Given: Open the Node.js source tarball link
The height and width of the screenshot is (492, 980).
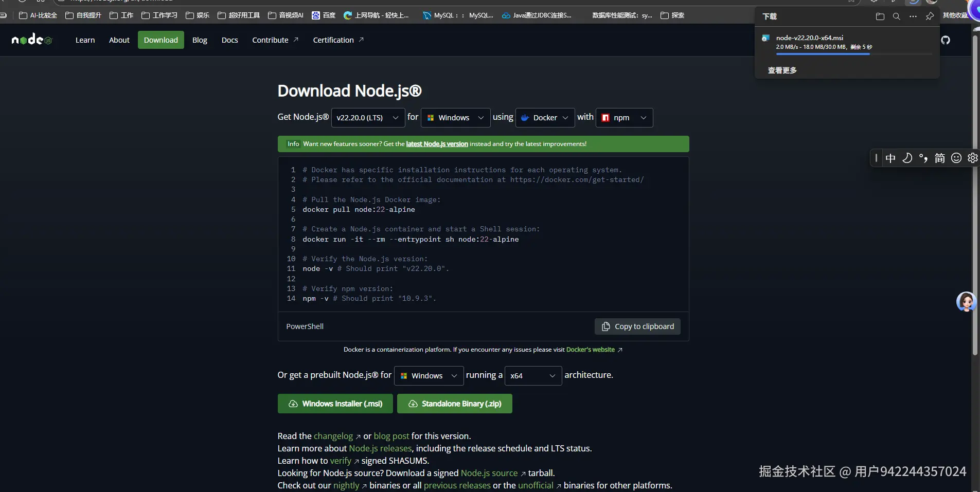Looking at the screenshot, I should point(489,473).
